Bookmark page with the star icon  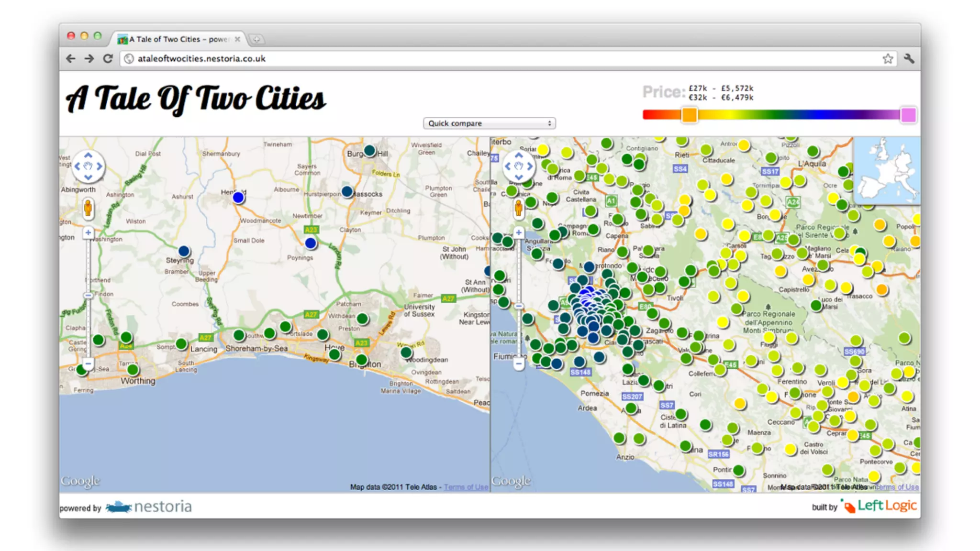pos(888,58)
